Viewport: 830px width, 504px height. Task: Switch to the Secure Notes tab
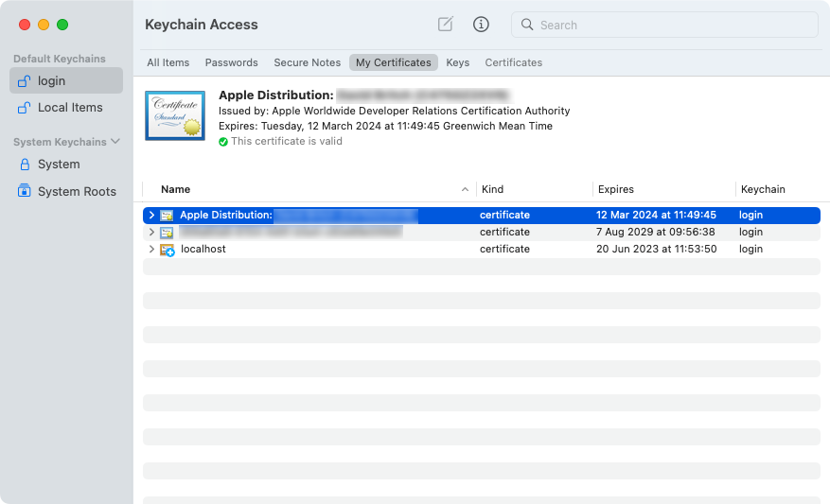pos(307,62)
